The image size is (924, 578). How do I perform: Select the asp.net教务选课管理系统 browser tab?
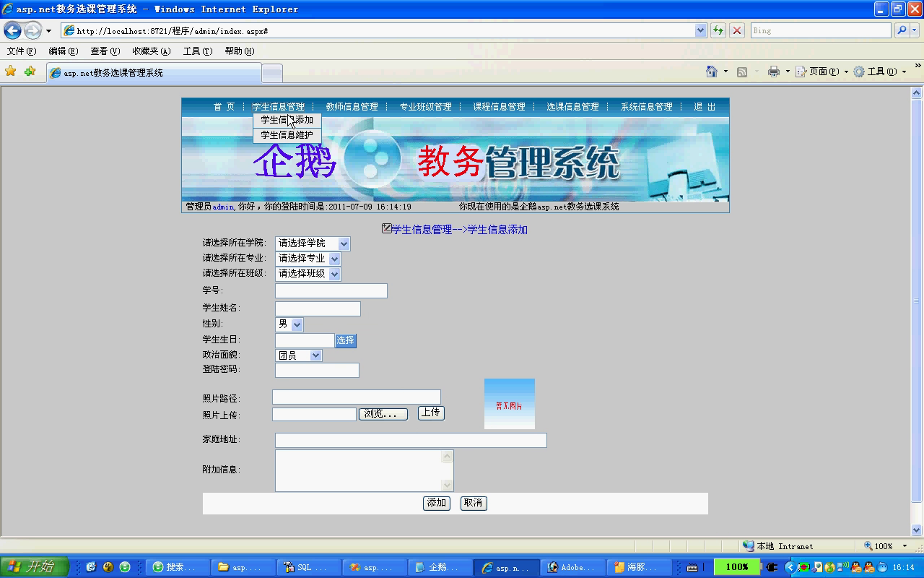click(154, 73)
